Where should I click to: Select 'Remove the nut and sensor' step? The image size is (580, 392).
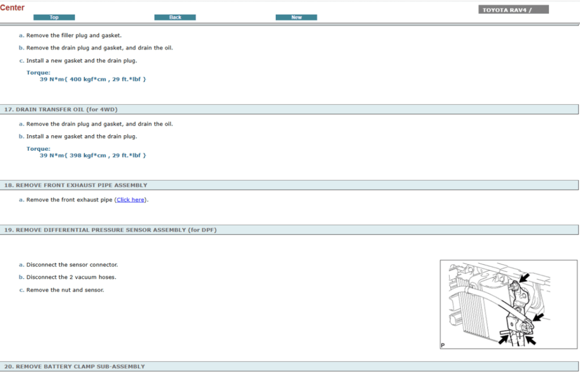pos(65,290)
